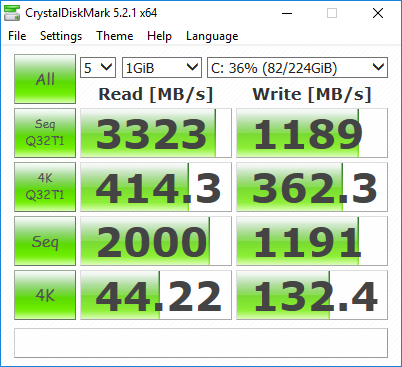
Task: Open the File menu
Action: pos(17,36)
